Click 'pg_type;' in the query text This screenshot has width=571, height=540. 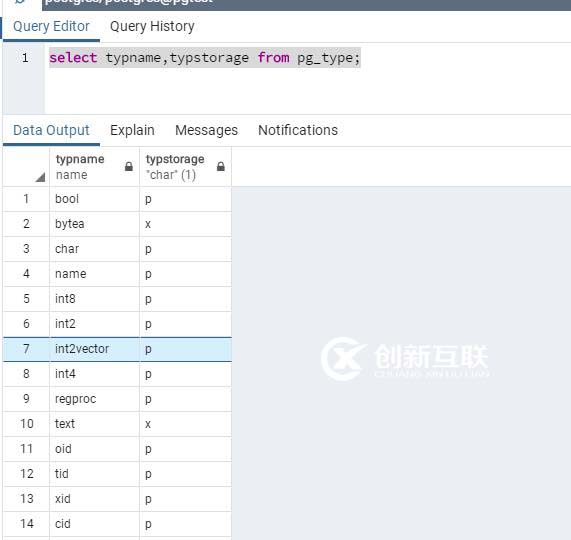click(x=328, y=58)
